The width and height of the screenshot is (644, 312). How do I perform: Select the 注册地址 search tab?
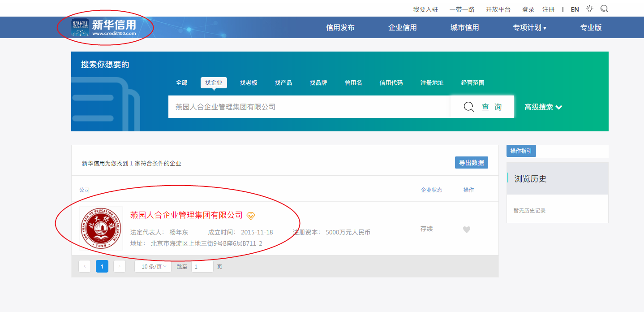point(432,83)
